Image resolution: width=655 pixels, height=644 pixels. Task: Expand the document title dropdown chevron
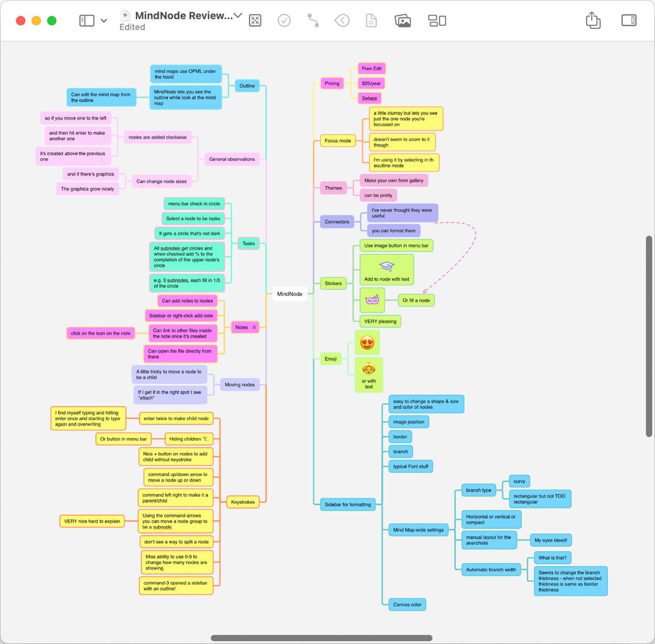tap(238, 15)
